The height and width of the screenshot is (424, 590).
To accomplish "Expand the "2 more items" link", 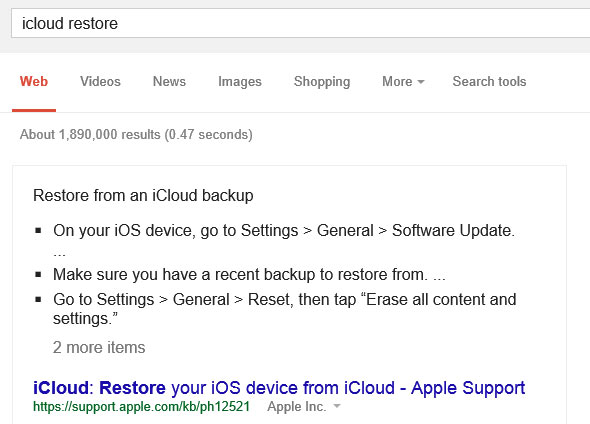I will pyautogui.click(x=99, y=348).
